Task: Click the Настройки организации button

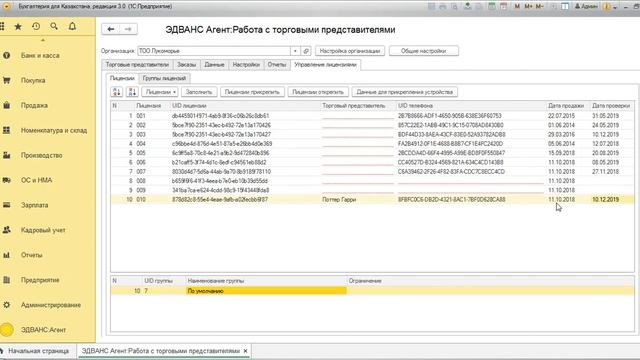Action: (350, 51)
